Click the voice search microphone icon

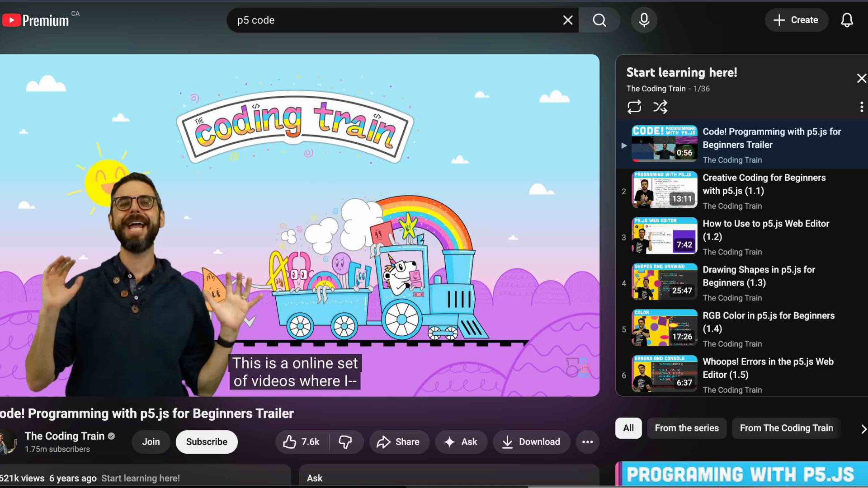tap(644, 20)
